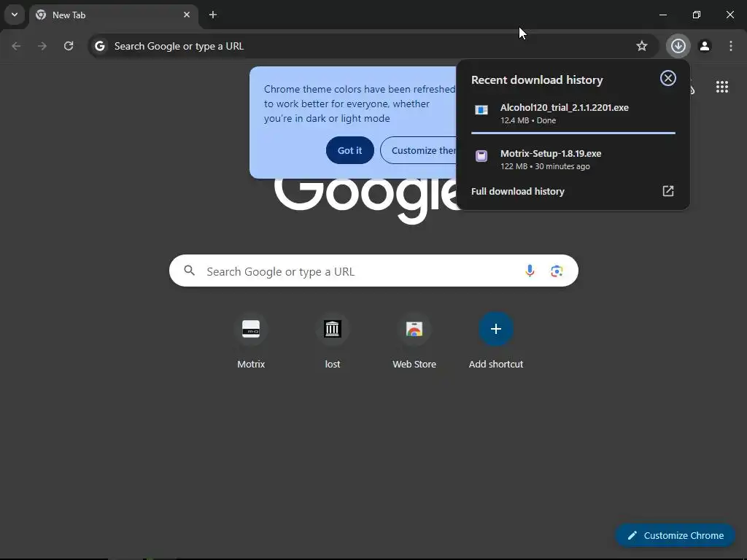Toggle the Downloads toolbar button

pyautogui.click(x=678, y=46)
